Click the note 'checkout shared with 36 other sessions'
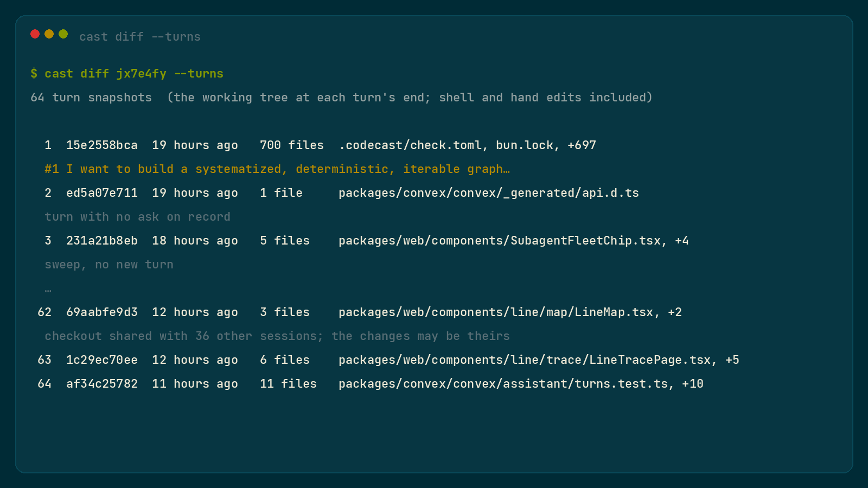Screen dimensions: 868x488 pyautogui.click(x=277, y=336)
